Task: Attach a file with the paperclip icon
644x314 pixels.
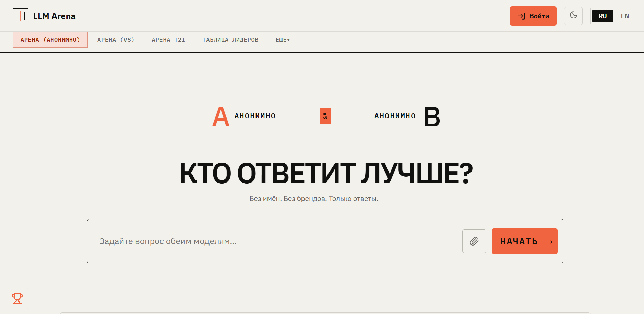Action: pyautogui.click(x=474, y=241)
